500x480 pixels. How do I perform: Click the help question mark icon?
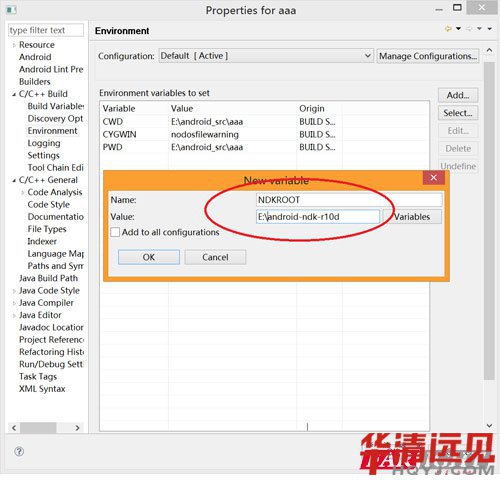[19, 451]
